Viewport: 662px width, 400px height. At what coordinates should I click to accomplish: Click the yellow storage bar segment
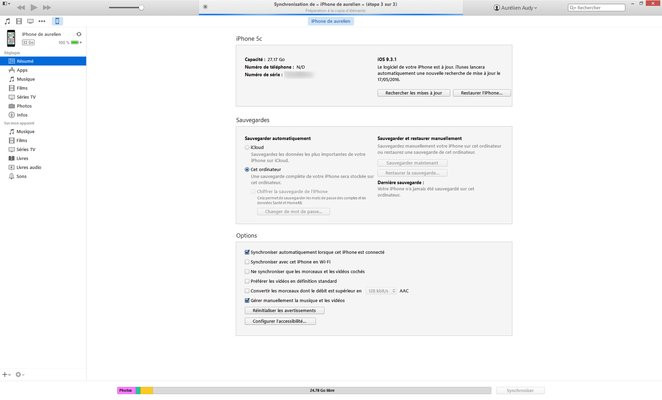coord(147,391)
